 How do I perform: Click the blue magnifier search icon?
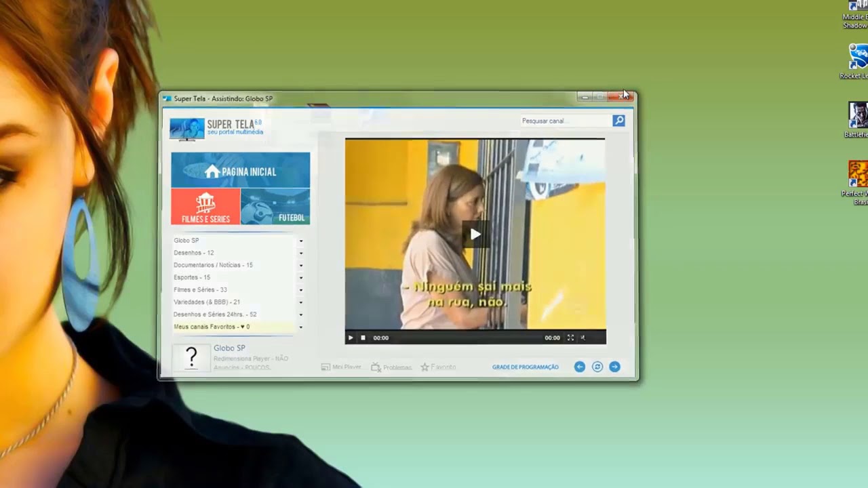pyautogui.click(x=618, y=121)
